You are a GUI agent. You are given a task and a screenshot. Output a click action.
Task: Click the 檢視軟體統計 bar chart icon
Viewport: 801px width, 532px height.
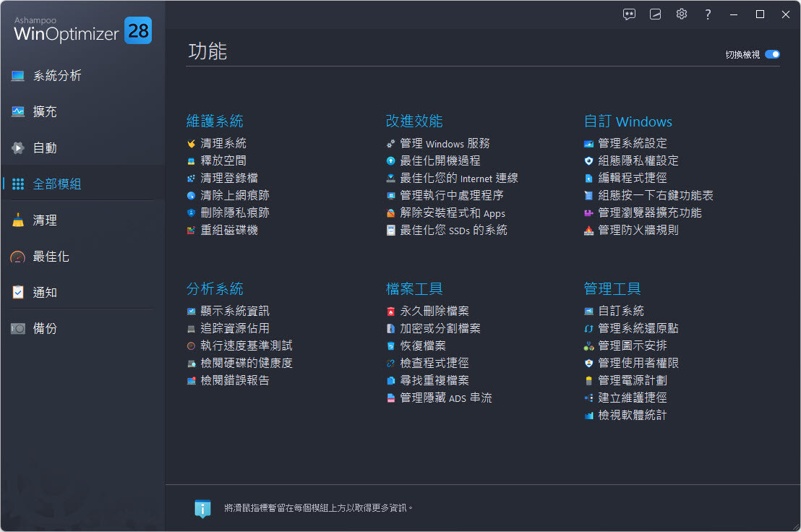click(588, 416)
